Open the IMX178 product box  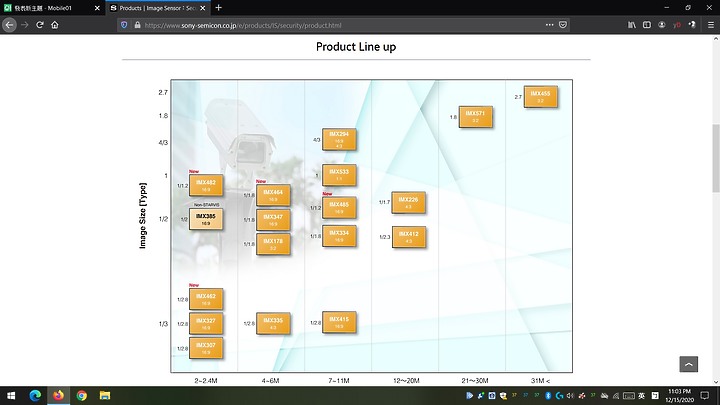pos(273,244)
